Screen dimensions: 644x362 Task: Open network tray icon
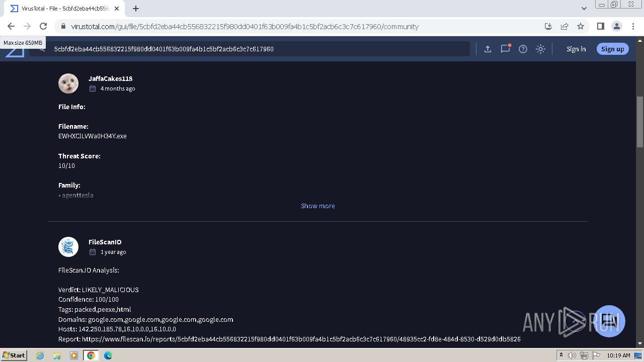click(x=584, y=355)
